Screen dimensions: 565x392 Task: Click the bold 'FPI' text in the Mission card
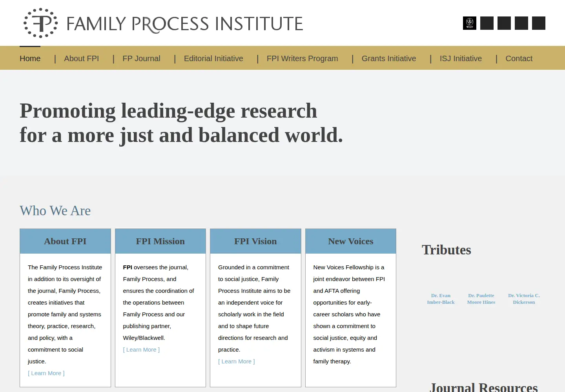pos(128,267)
